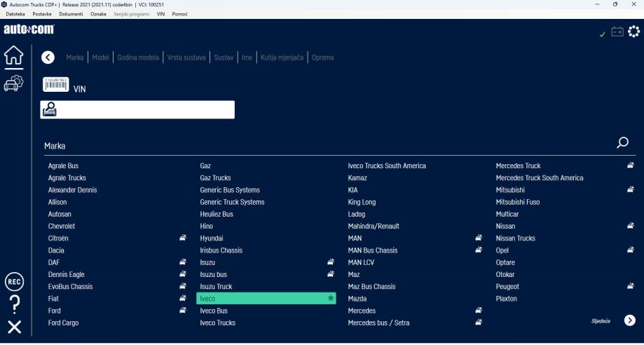
Task: Click the car icon beside Mercedes bus / Setra
Action: tap(479, 323)
